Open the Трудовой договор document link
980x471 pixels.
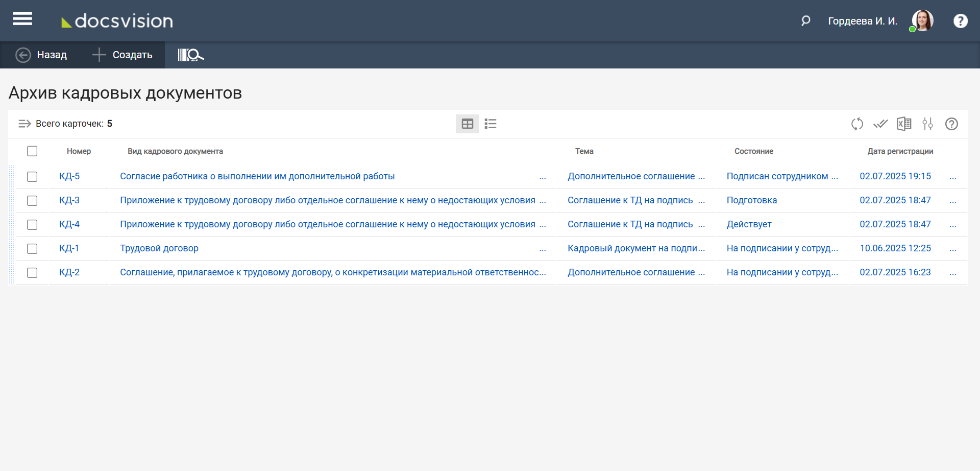tap(159, 248)
